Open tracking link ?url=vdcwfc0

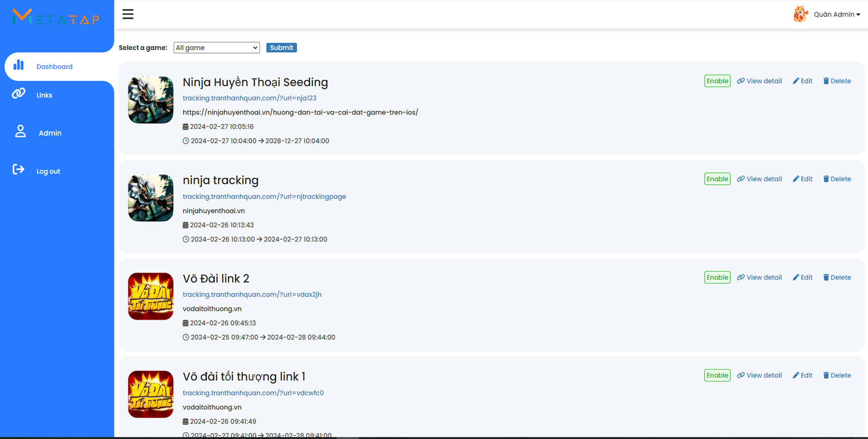253,393
